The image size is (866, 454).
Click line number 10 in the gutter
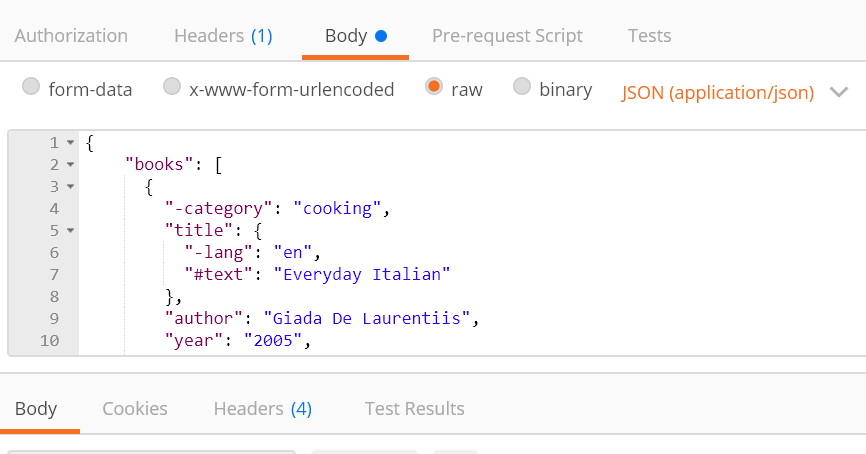click(50, 341)
